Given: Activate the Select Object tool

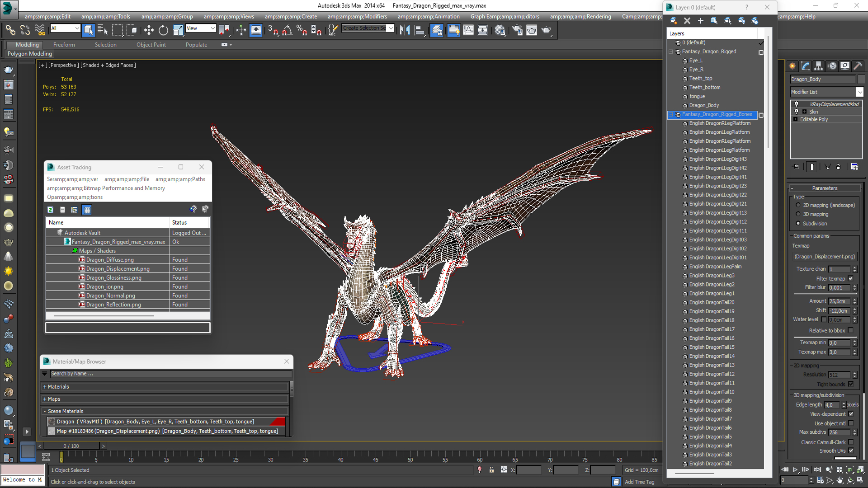Looking at the screenshot, I should (x=88, y=30).
